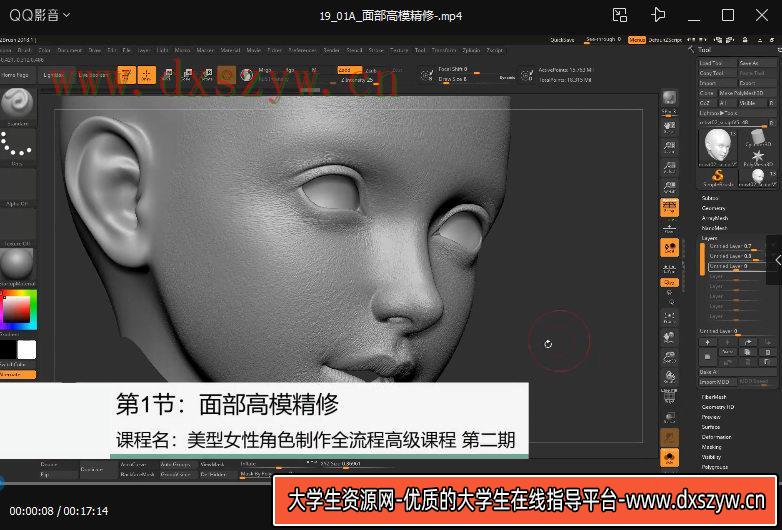
Task: Open the Alpha Off slot
Action: tap(17, 187)
